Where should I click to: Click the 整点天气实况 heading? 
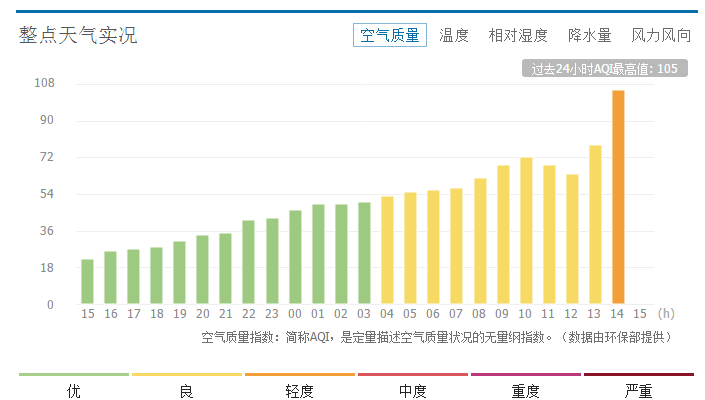(78, 35)
